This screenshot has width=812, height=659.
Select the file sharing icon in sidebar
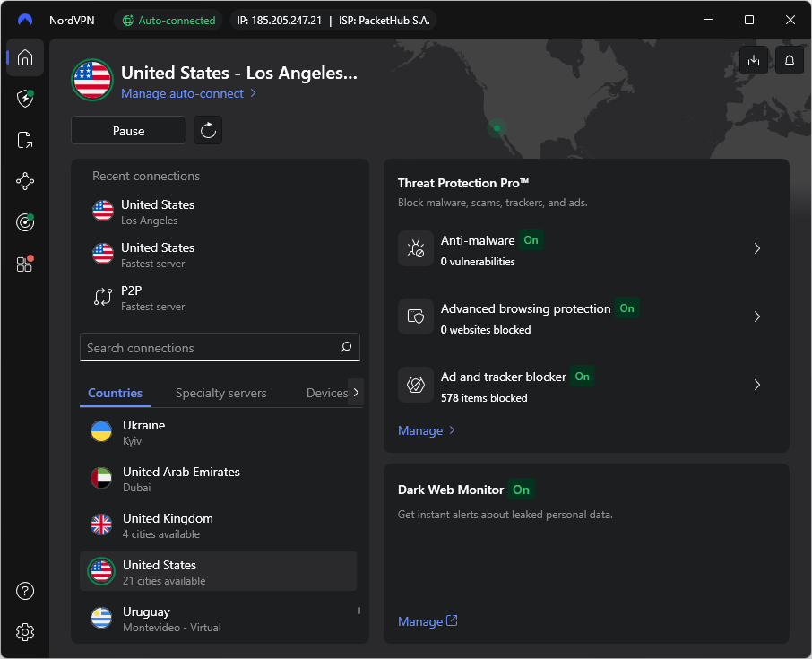(x=25, y=139)
